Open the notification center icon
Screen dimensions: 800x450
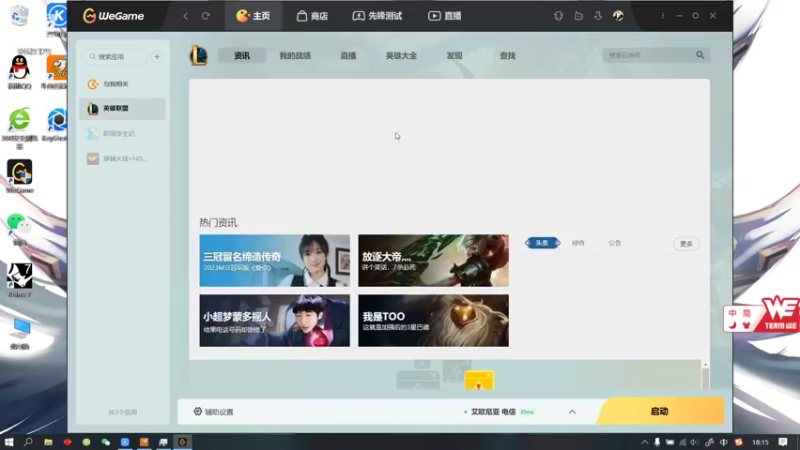[783, 442]
